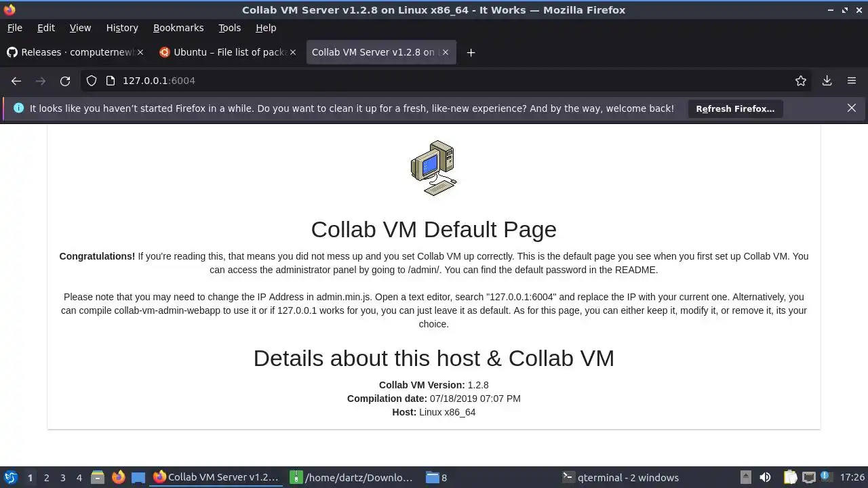
Task: Click the removable media eject tray icon
Action: pos(745,477)
